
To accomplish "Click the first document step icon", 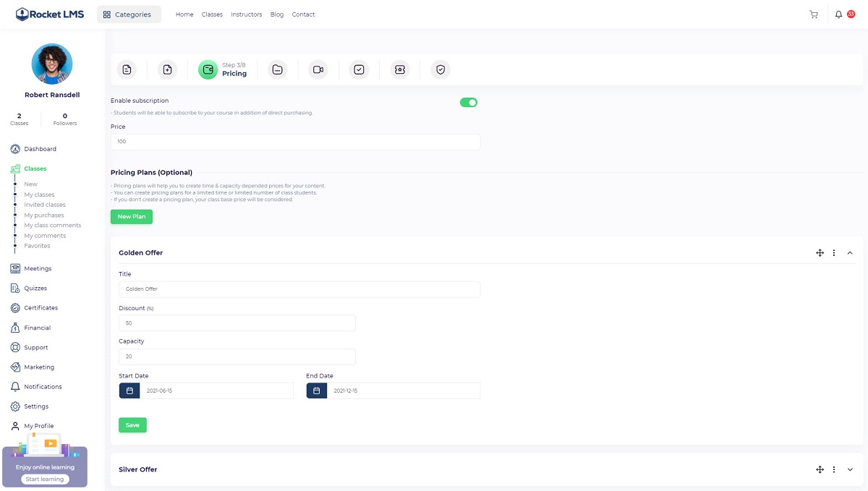I will (x=127, y=69).
